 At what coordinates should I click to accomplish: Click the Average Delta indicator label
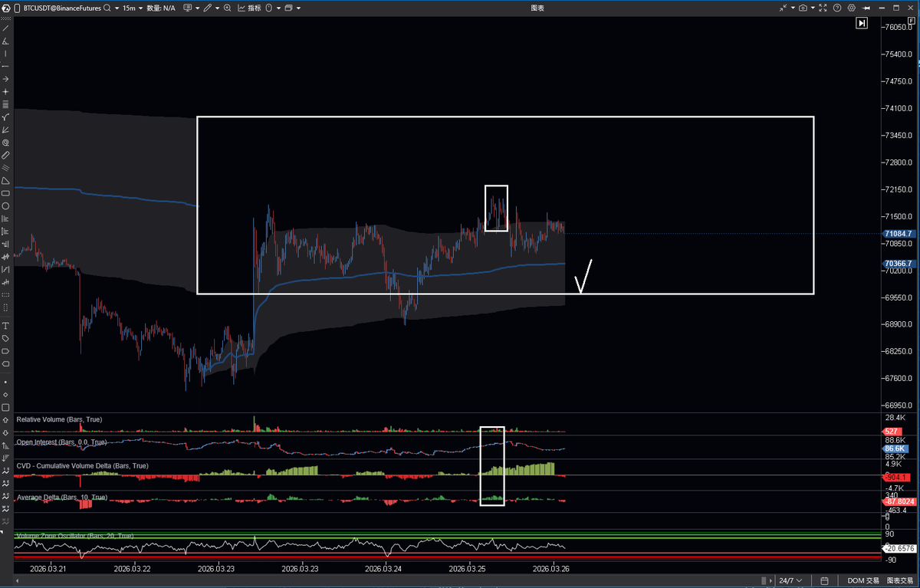click(61, 498)
